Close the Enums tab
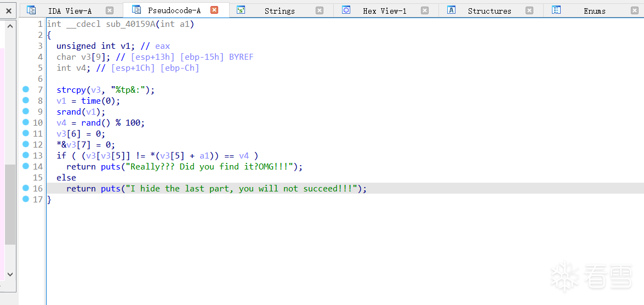Image resolution: width=644 pixels, height=305 pixels. (635, 10)
